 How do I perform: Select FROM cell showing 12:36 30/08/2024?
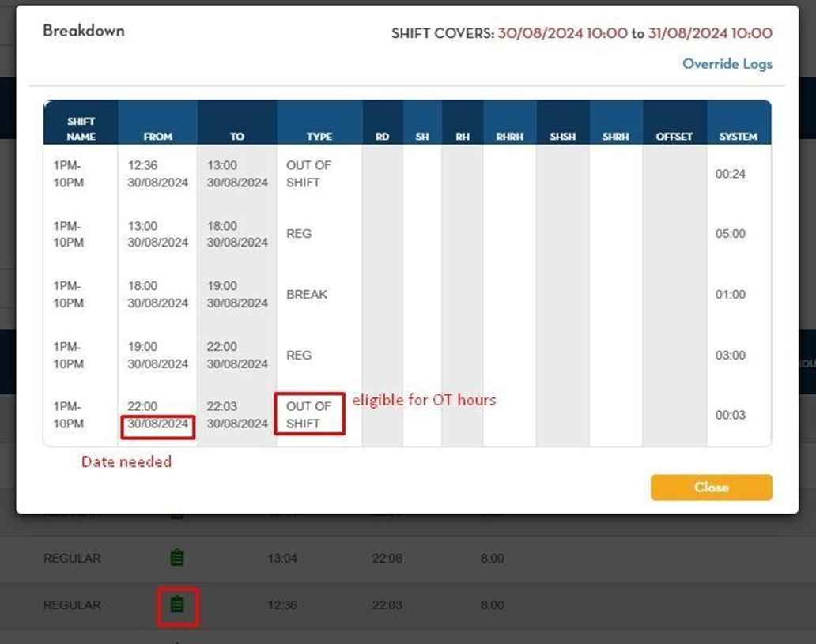click(x=157, y=174)
